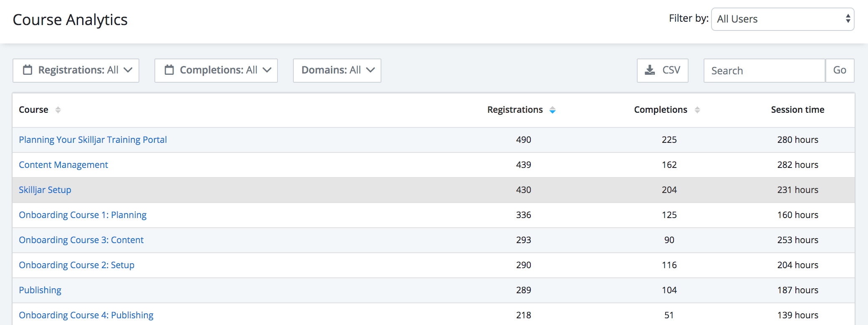The width and height of the screenshot is (868, 325).
Task: Click the 280 hours session time
Action: (x=797, y=140)
